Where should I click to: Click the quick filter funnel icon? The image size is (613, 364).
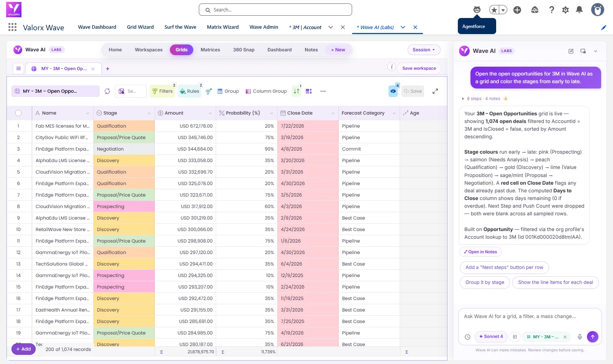[209, 91]
